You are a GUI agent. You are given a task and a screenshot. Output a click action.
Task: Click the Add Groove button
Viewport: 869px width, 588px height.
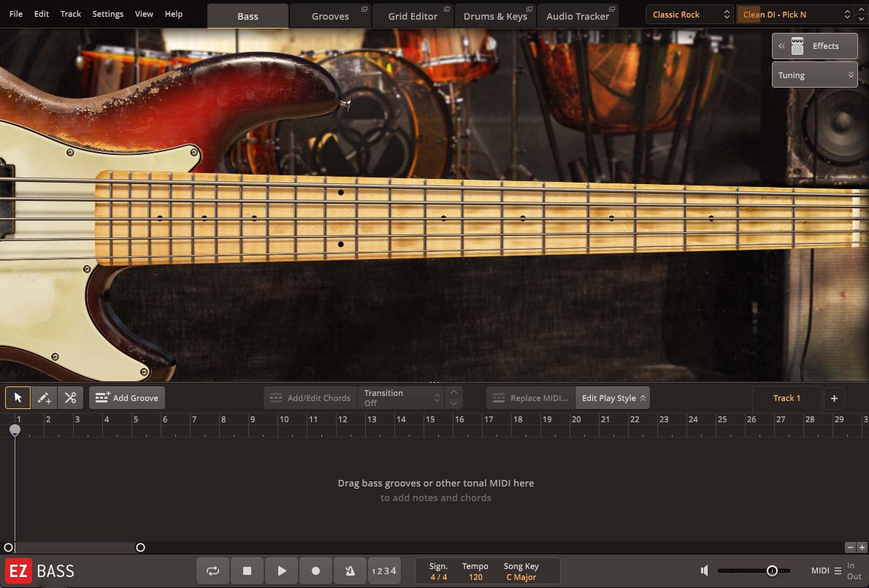126,397
